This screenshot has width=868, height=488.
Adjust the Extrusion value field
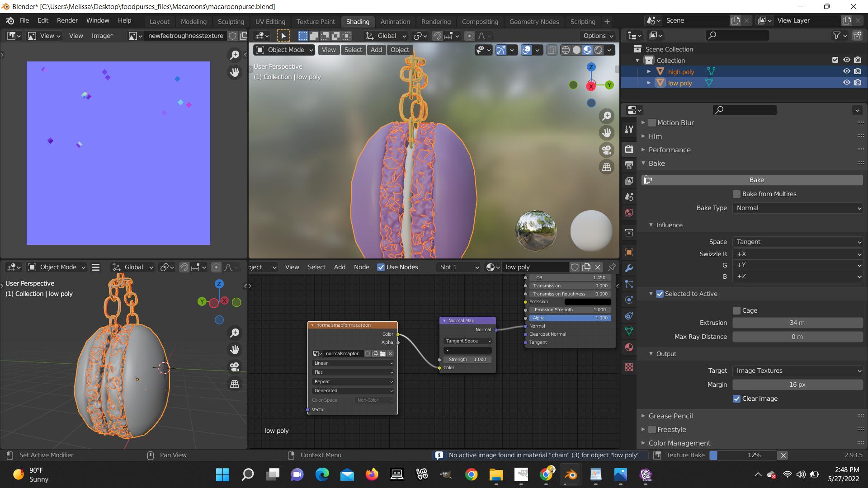coord(797,323)
